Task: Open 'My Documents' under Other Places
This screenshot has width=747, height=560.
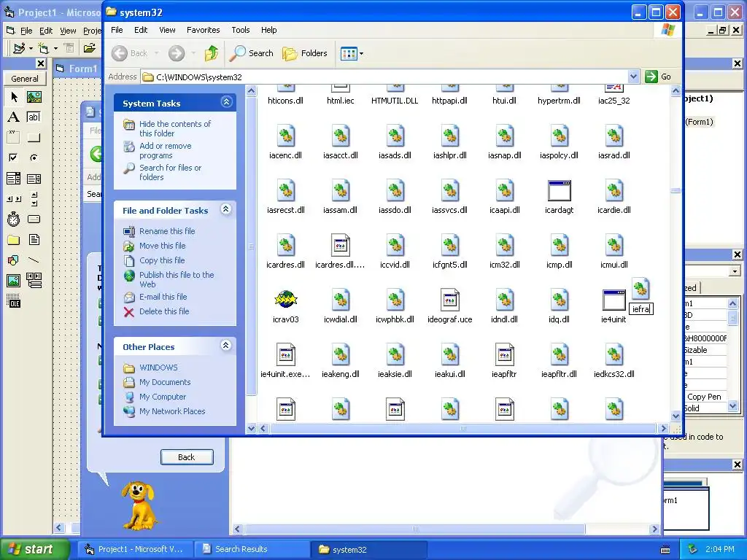Action: (x=165, y=382)
